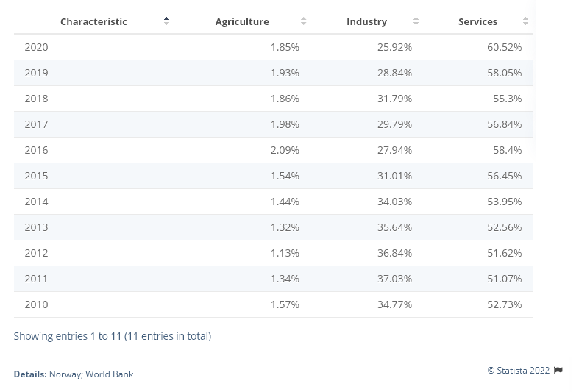Click the year 2015 row label
The image size is (579, 392).
[36, 176]
